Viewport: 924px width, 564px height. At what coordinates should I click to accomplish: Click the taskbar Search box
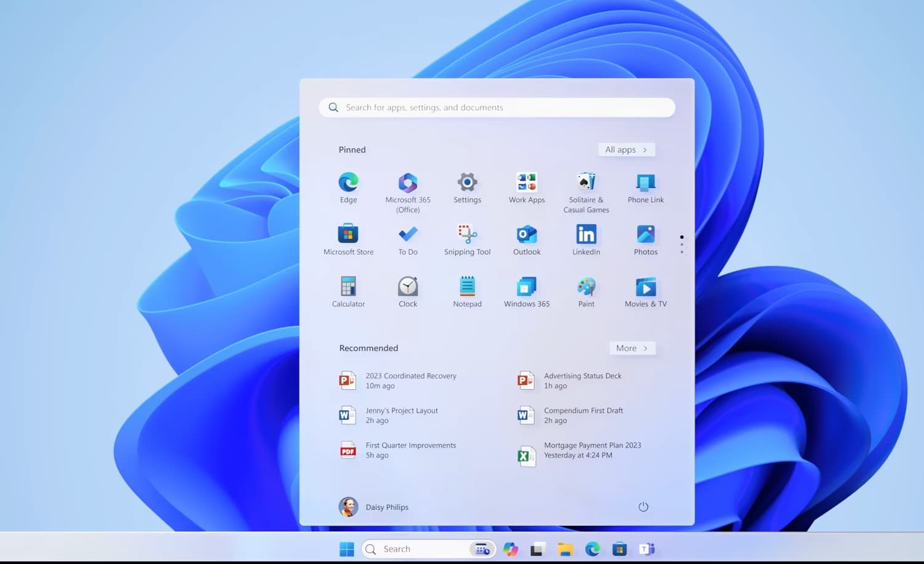click(429, 549)
